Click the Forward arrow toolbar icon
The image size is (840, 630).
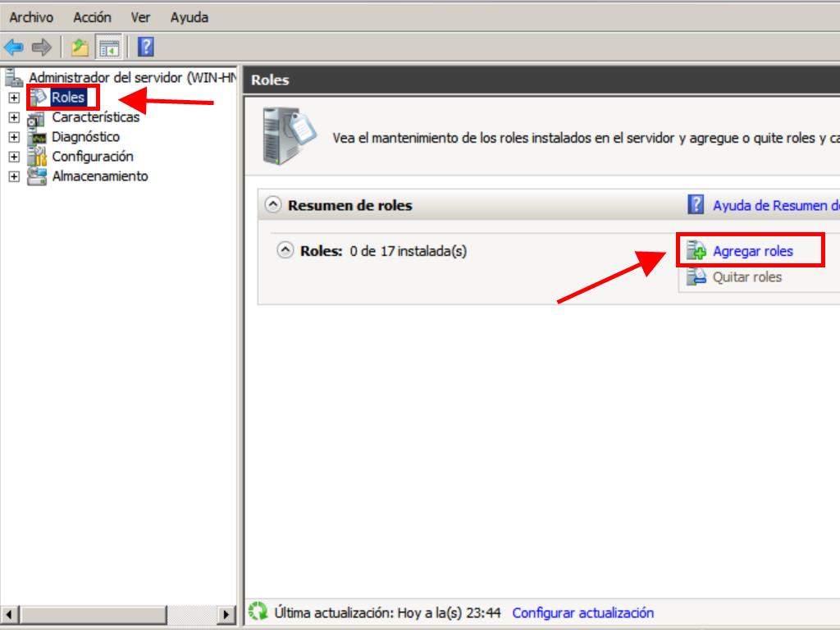pos(41,48)
